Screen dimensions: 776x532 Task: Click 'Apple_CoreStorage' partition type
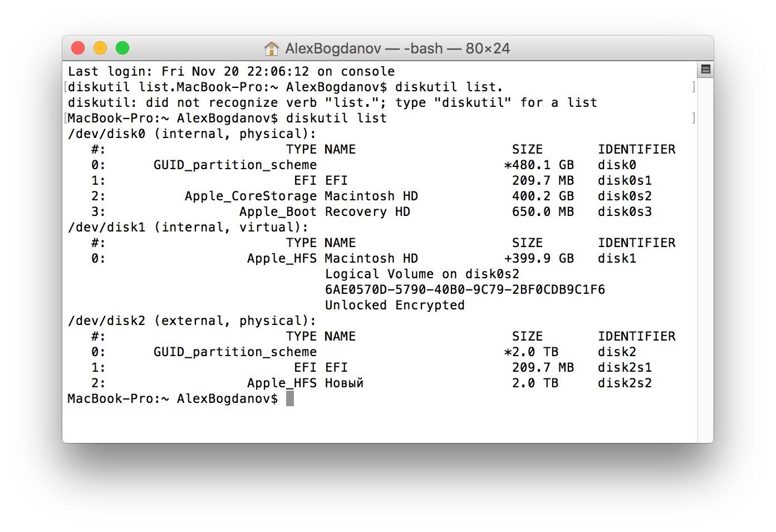tap(251, 196)
